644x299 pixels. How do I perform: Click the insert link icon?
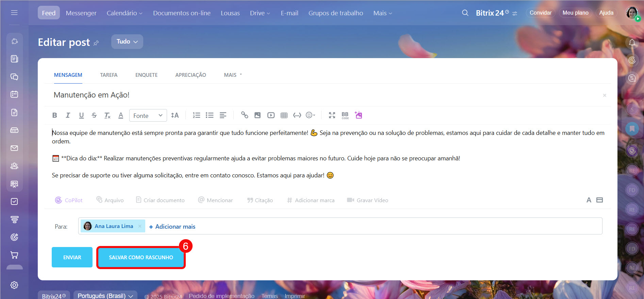244,115
